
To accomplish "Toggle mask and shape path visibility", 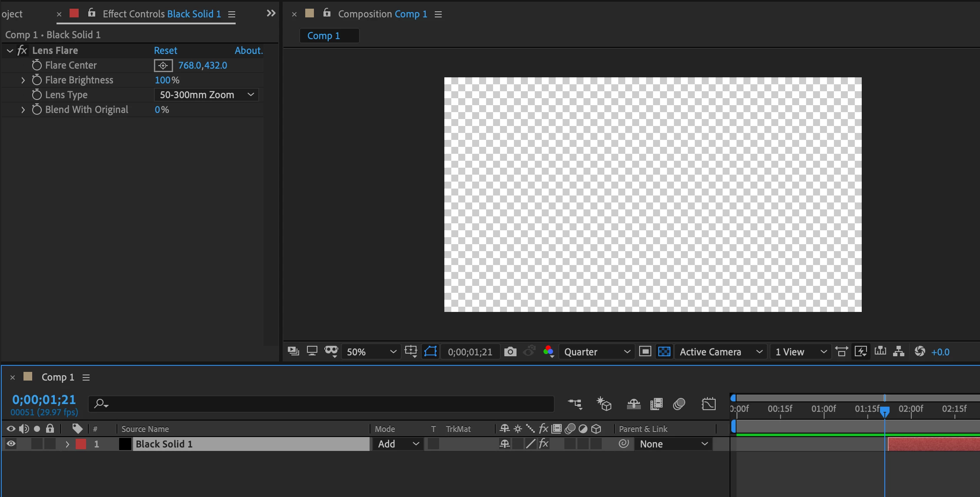I will click(430, 351).
